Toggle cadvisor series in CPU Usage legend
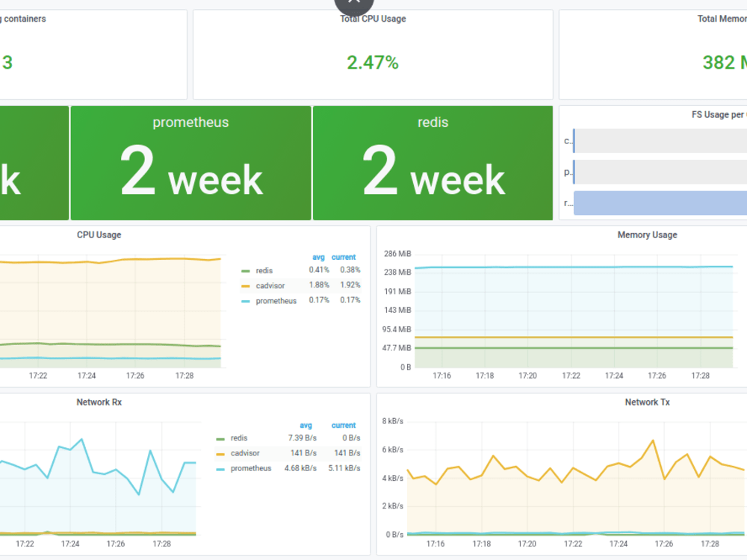This screenshot has height=560, width=747. pos(270,286)
